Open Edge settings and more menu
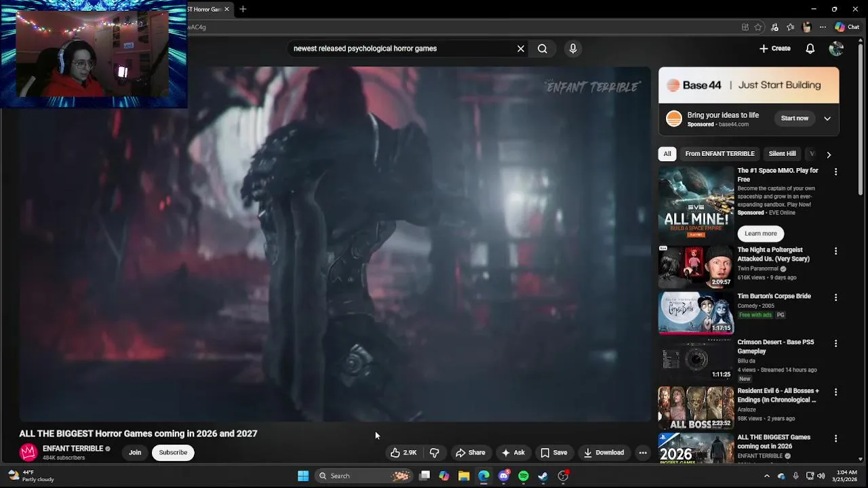 tap(823, 27)
